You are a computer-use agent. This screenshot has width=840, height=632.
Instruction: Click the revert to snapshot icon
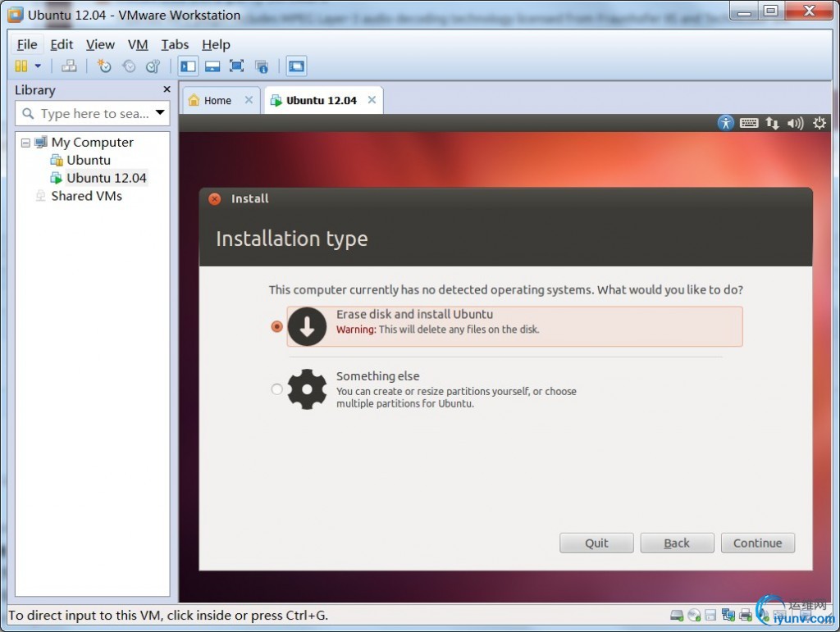pyautogui.click(x=129, y=66)
